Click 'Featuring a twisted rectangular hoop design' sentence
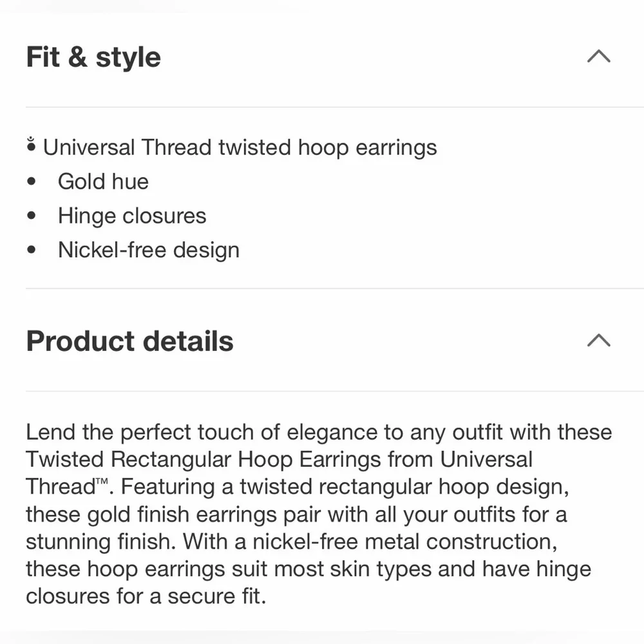 tap(344, 487)
